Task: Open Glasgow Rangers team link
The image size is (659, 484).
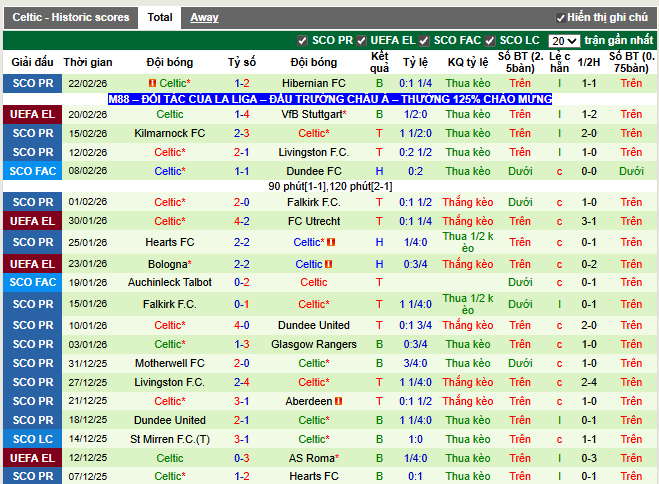Action: click(314, 344)
